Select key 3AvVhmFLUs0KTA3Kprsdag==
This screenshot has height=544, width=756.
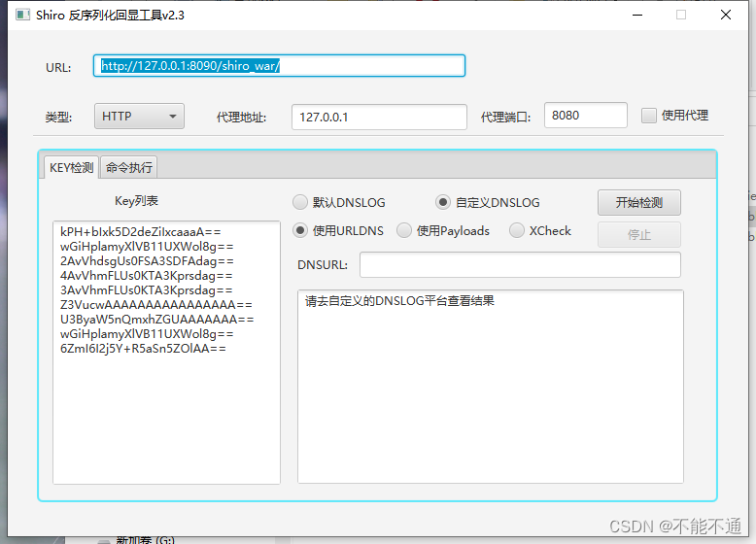[x=146, y=290]
